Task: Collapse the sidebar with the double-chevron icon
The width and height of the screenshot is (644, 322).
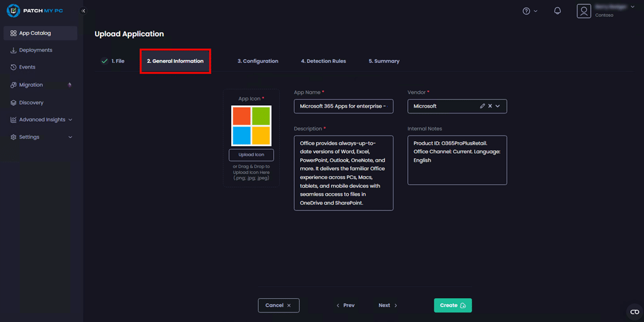Action: (84, 11)
